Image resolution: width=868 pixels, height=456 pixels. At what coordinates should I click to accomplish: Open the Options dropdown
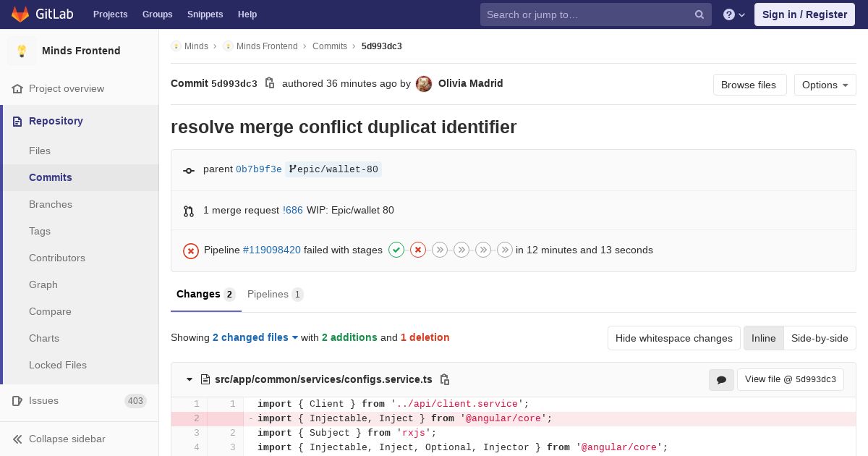[x=825, y=85]
